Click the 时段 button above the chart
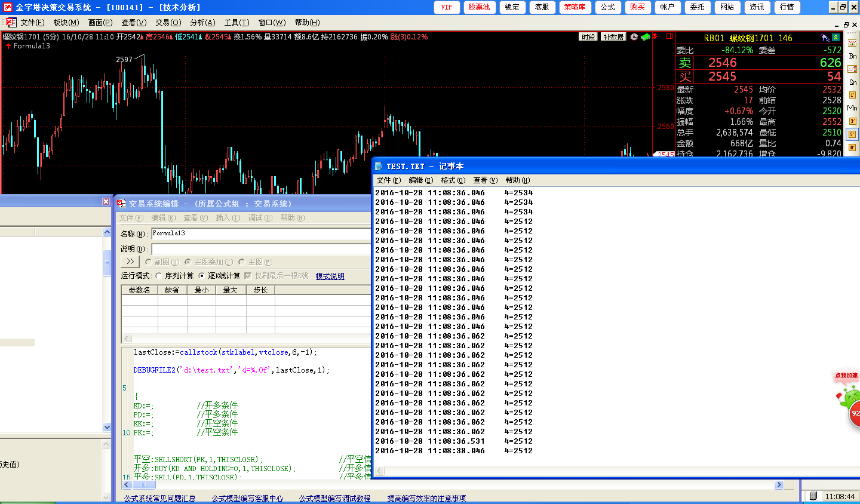Screen dimensions: 860x504 (x=588, y=37)
